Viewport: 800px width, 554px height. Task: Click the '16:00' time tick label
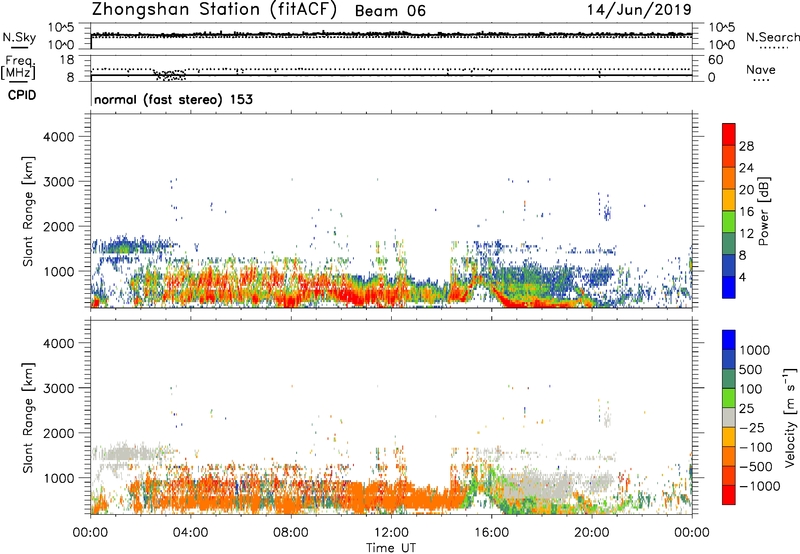pos(491,533)
